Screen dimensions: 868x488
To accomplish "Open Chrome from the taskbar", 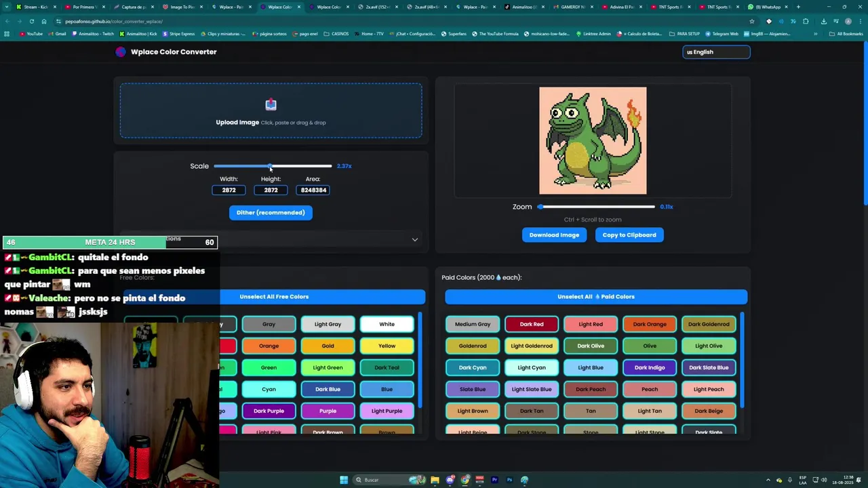I will pos(465,480).
